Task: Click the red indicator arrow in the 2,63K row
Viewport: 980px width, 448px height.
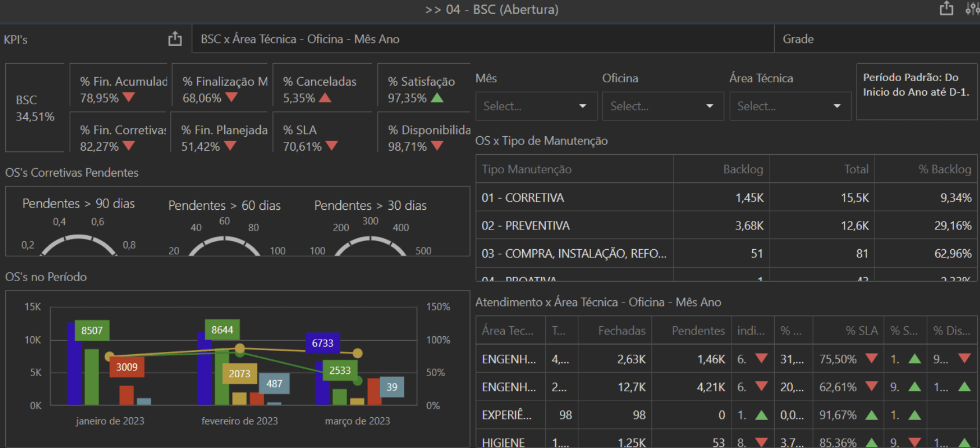Action: pos(762,358)
